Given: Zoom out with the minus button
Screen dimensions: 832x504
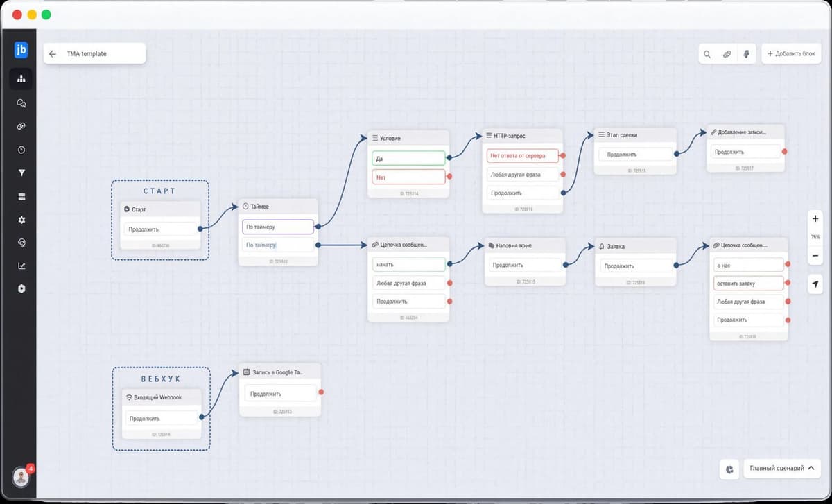Looking at the screenshot, I should pos(815,256).
